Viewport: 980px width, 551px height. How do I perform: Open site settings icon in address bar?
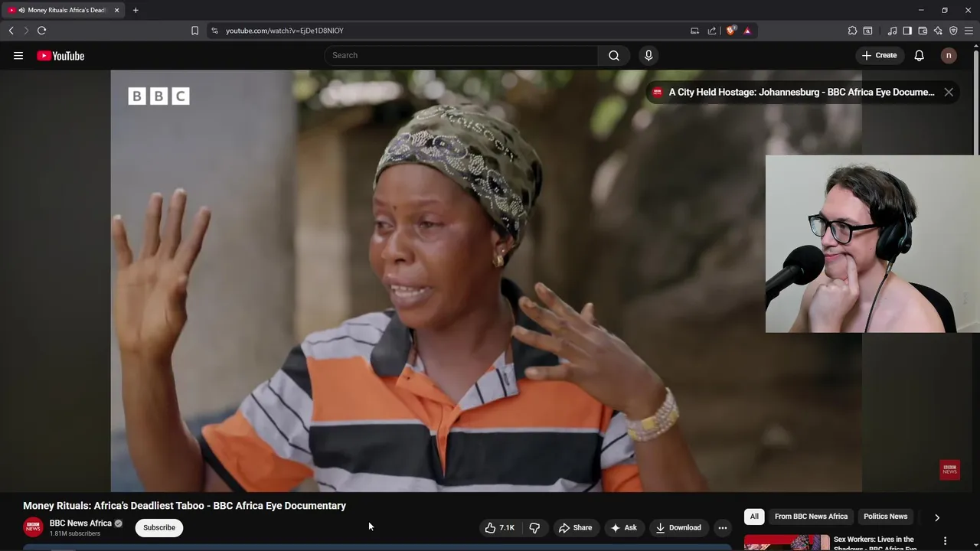[214, 31]
